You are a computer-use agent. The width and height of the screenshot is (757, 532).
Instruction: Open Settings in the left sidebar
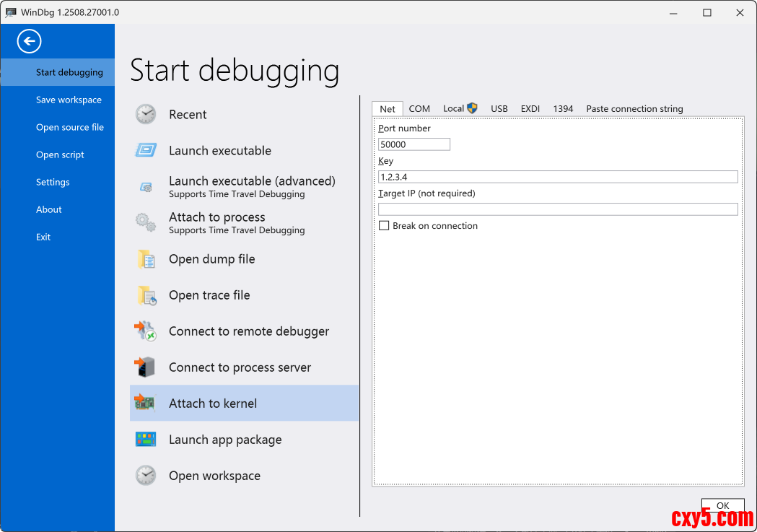53,182
